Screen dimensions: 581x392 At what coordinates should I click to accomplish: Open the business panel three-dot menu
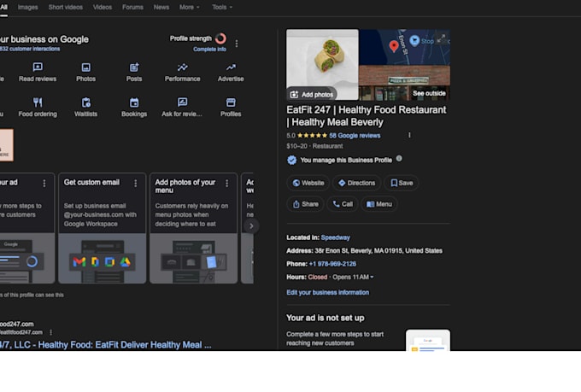click(x=237, y=44)
